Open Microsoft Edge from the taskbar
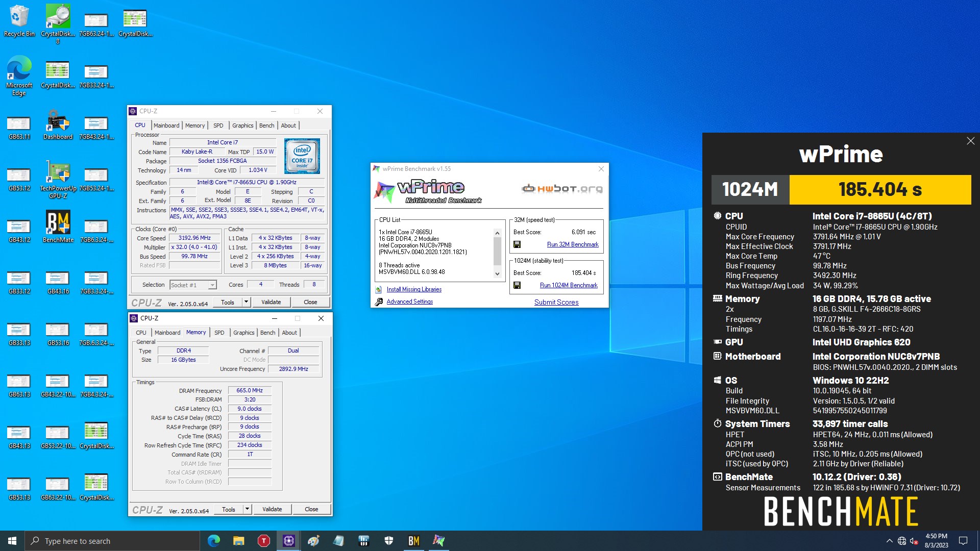 (x=214, y=541)
